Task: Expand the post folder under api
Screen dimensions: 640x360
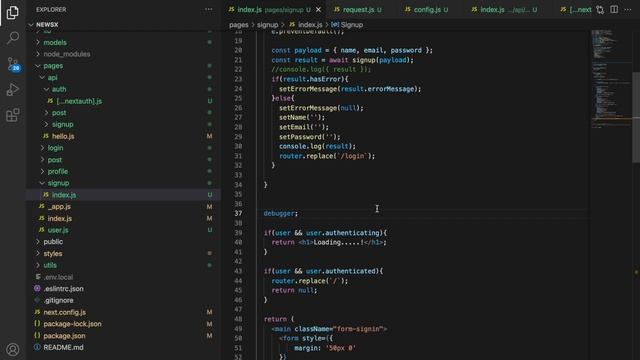Action: [x=59, y=113]
